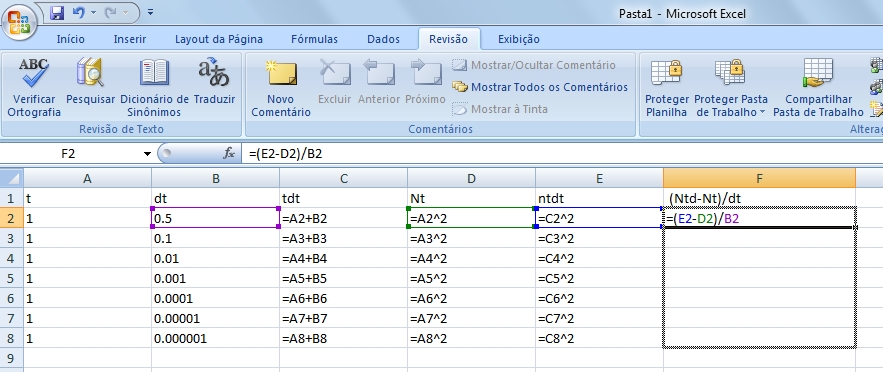
Task: Open the Pesquisar research tool
Action: click(91, 82)
